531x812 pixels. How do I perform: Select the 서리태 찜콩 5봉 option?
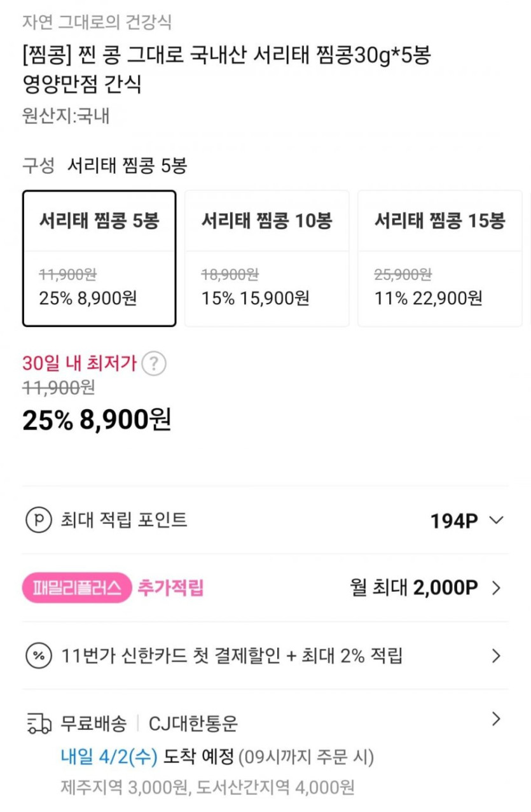coord(99,258)
